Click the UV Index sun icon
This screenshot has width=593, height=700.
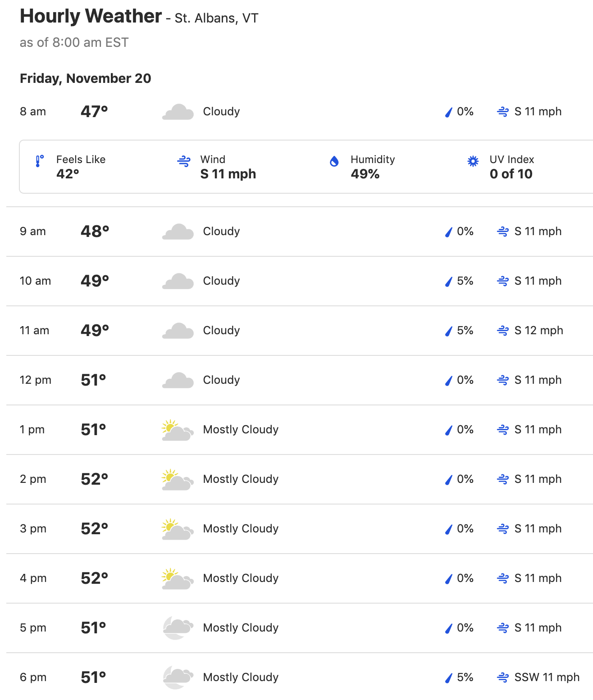point(473,161)
